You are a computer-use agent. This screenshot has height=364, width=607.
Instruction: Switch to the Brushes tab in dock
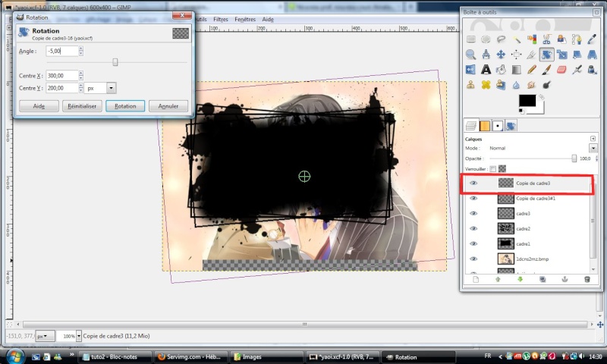[498, 126]
